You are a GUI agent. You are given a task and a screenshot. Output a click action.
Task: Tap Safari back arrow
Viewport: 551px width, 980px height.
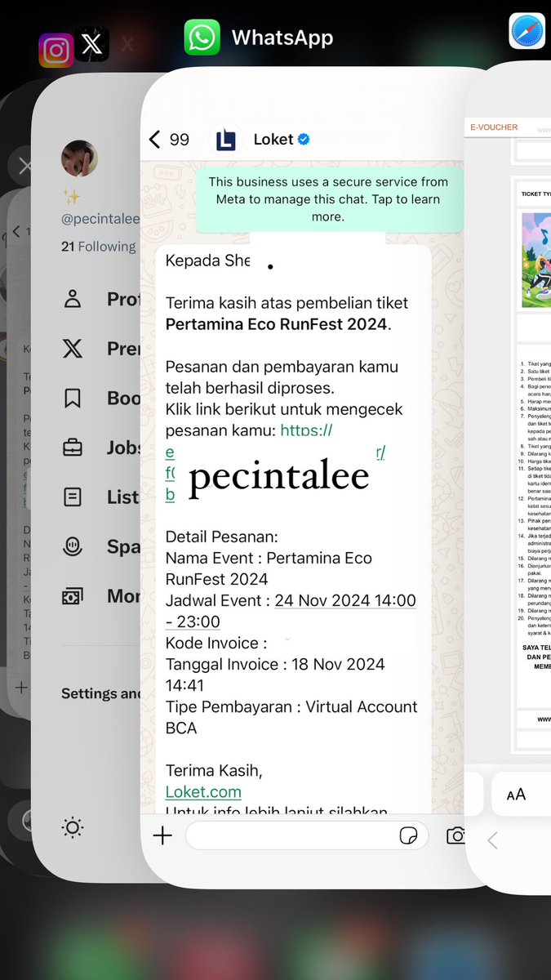click(x=492, y=840)
